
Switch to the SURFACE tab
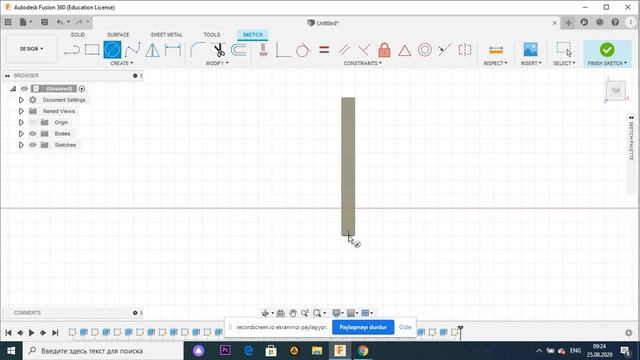coord(118,35)
